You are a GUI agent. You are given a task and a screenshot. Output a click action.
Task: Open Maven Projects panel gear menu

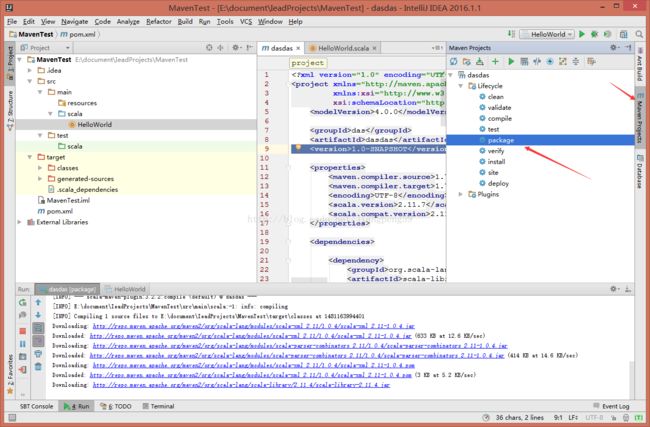tap(614, 48)
